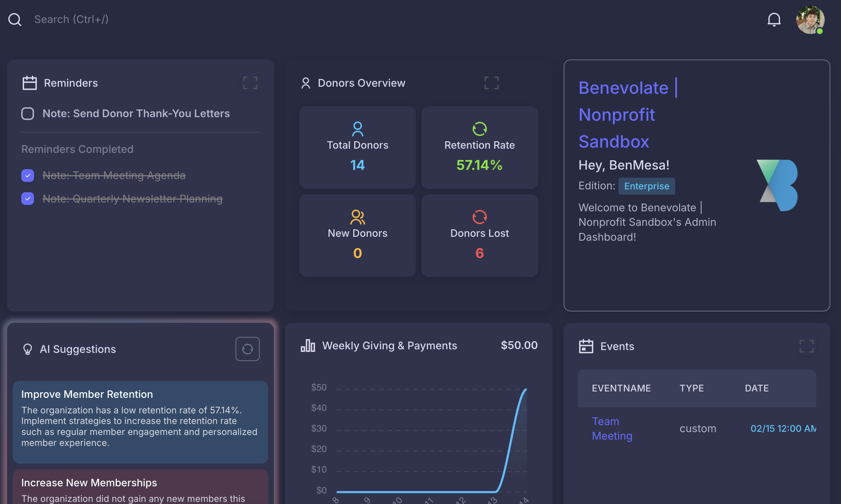Screen dimensions: 841x504
Task: Select the Total Donors value 14
Action: pyautogui.click(x=357, y=165)
